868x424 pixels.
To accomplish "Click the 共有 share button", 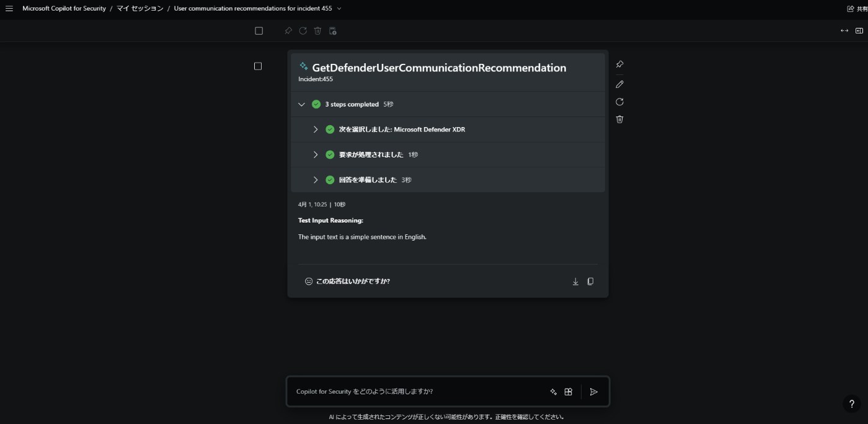I will click(x=857, y=9).
